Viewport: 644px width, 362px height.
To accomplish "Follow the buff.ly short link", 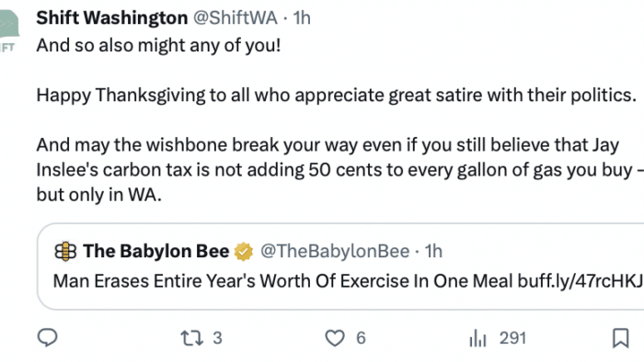I will pyautogui.click(x=581, y=281).
